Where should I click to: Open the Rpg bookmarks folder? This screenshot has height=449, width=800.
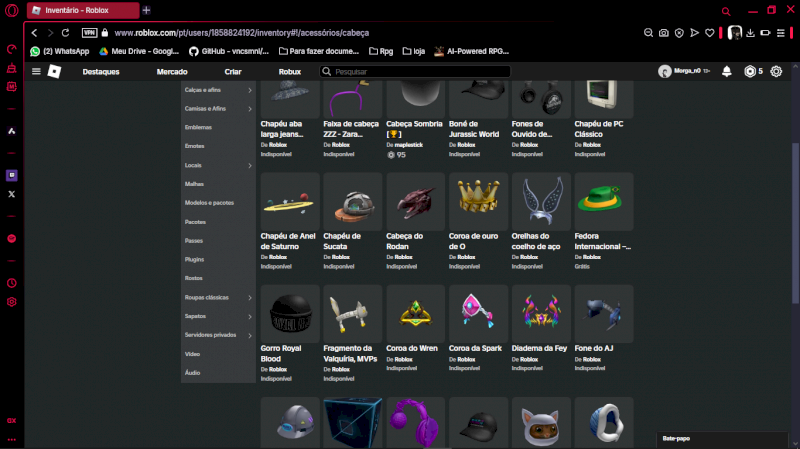(381, 51)
